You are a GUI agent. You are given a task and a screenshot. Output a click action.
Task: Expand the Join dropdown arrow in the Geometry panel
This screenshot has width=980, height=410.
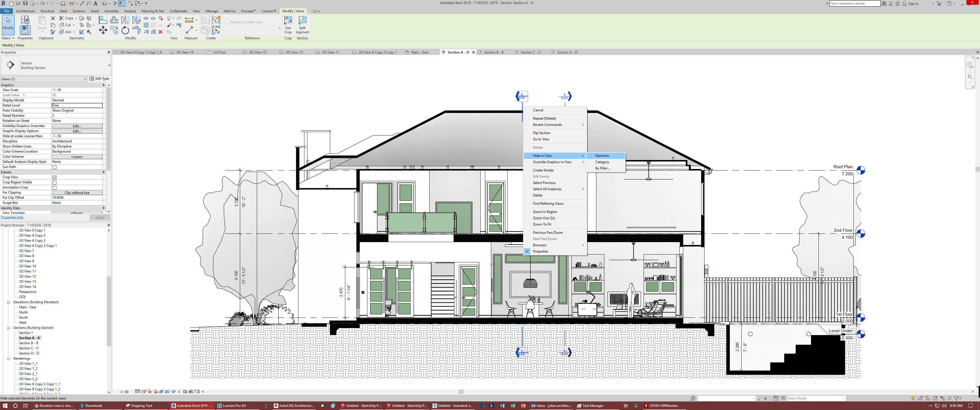(74, 32)
